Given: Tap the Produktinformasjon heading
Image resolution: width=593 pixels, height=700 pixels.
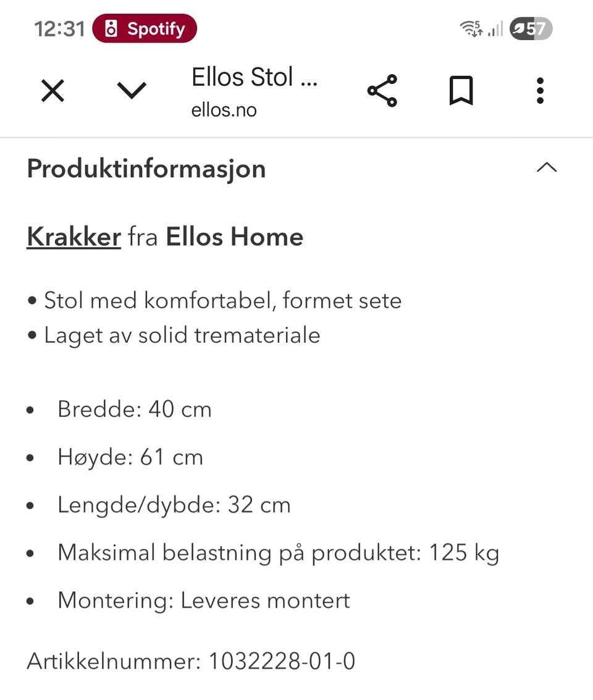Looking at the screenshot, I should pos(146,169).
